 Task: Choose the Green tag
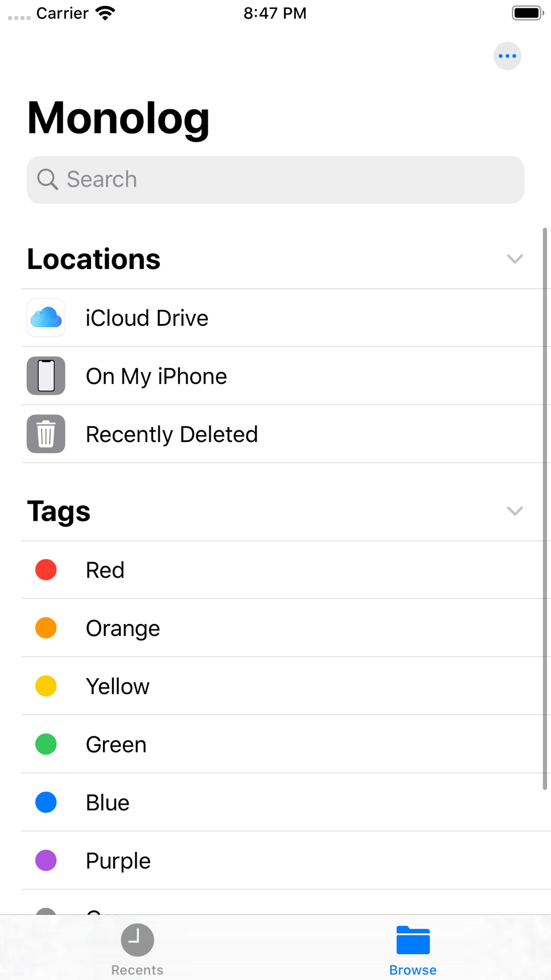coord(116,745)
